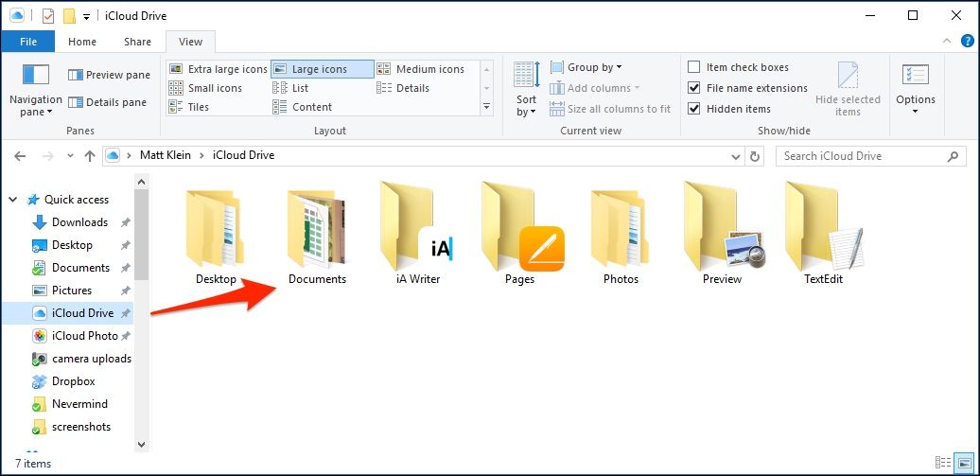This screenshot has width=980, height=476.
Task: Collapse the ribbon with the chevron
Action: pyautogui.click(x=948, y=42)
